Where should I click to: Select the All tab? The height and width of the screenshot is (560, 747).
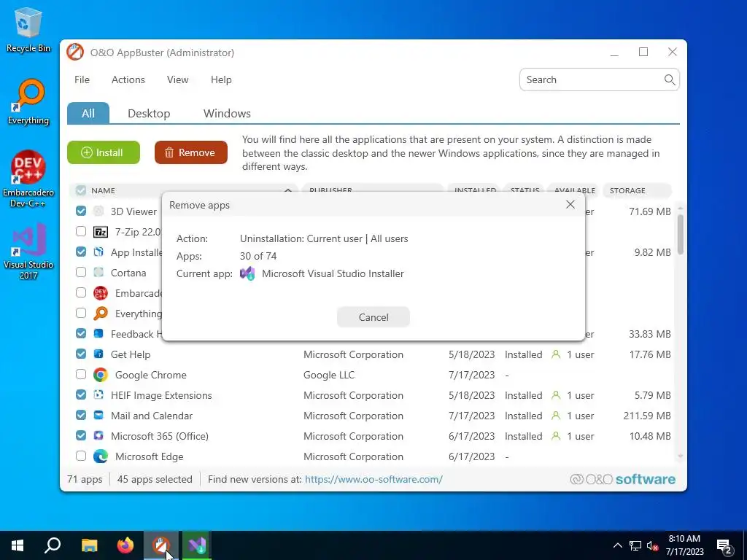(88, 113)
